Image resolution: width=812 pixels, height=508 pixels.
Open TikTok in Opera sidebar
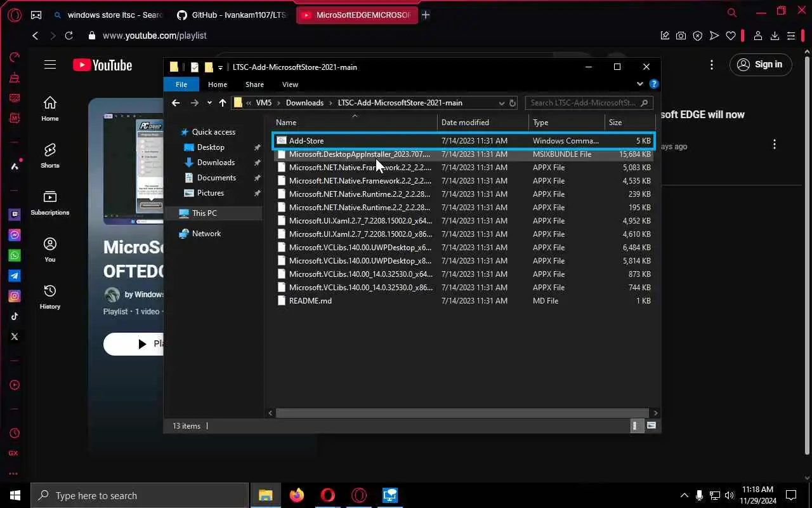[14, 316]
